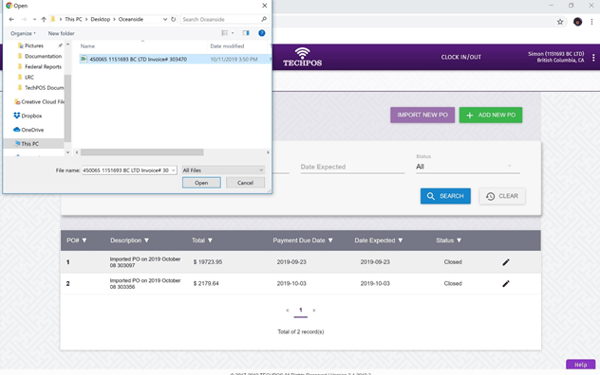This screenshot has height=375, width=600.
Task: Click the Date Expected filter field
Action: 352,167
